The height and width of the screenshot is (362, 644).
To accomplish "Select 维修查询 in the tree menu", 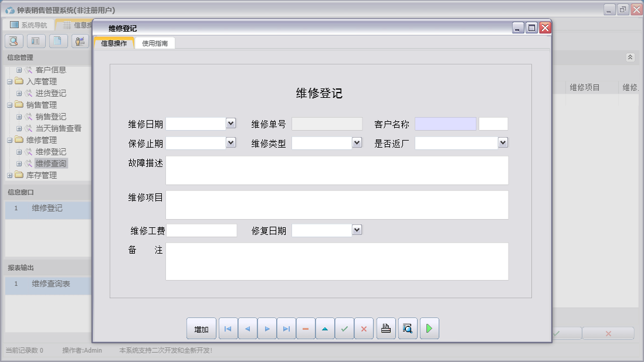I will point(50,163).
